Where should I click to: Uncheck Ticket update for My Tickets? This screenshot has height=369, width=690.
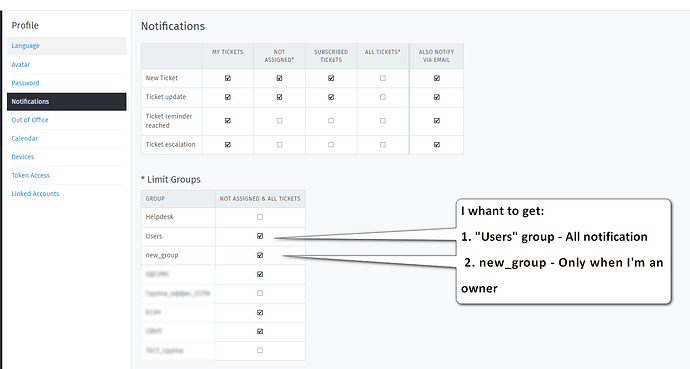(x=228, y=97)
